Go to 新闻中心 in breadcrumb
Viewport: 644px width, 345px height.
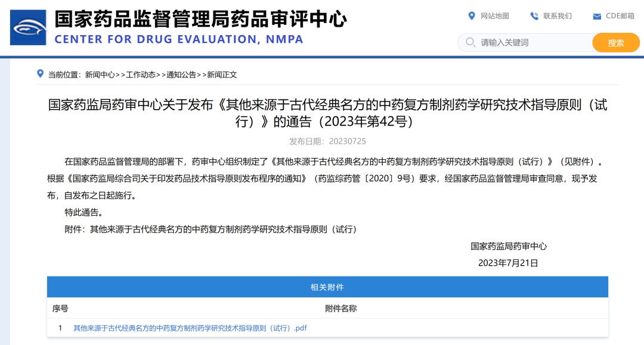pos(100,74)
